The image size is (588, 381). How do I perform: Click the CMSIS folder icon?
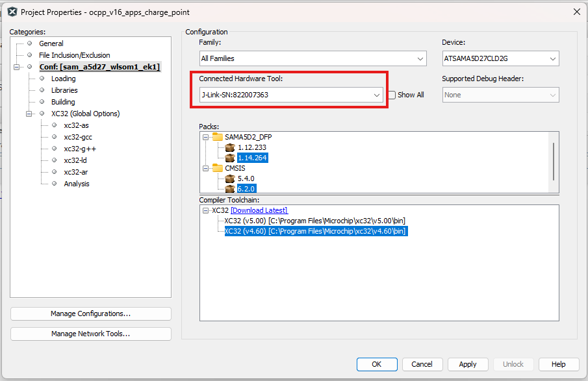(218, 168)
